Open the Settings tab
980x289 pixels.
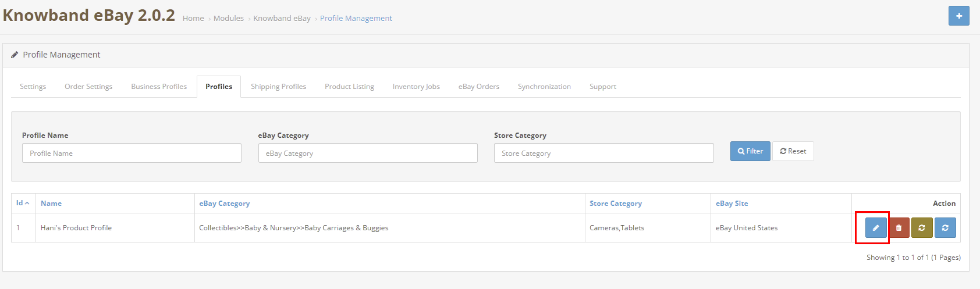click(x=33, y=87)
